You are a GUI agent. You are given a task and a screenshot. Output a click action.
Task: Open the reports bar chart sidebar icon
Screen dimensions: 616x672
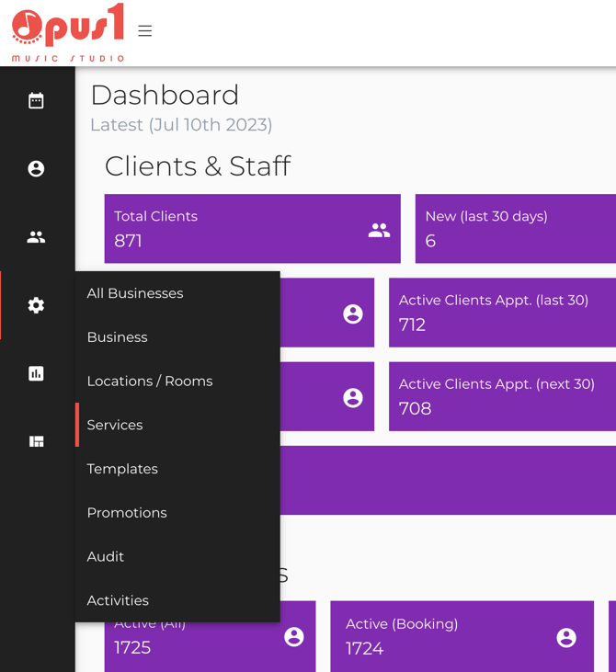pos(36,373)
